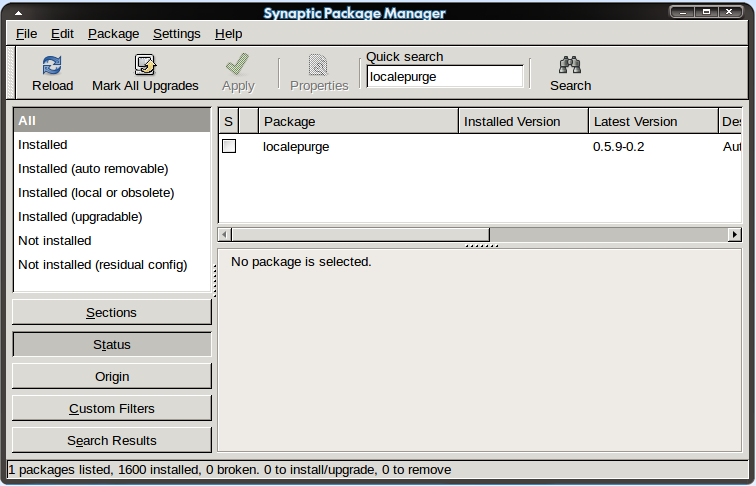Open the Edit menu
Viewport: 756px width, 486px height.
coord(62,34)
